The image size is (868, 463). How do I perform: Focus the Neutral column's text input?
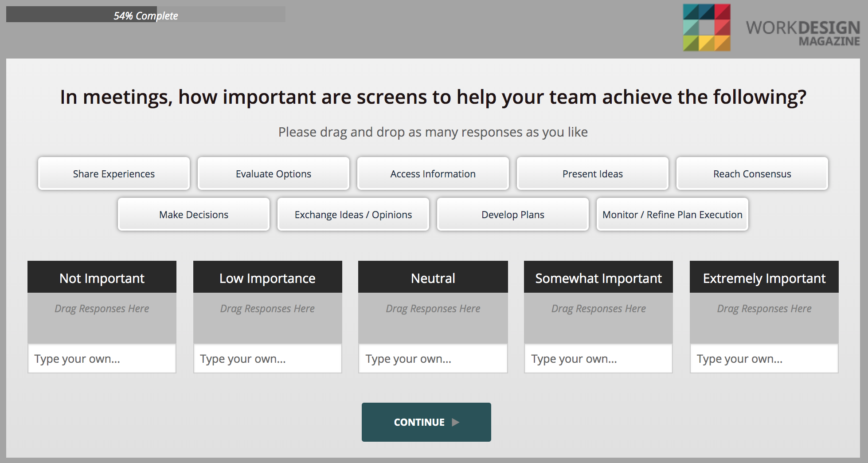click(x=433, y=358)
